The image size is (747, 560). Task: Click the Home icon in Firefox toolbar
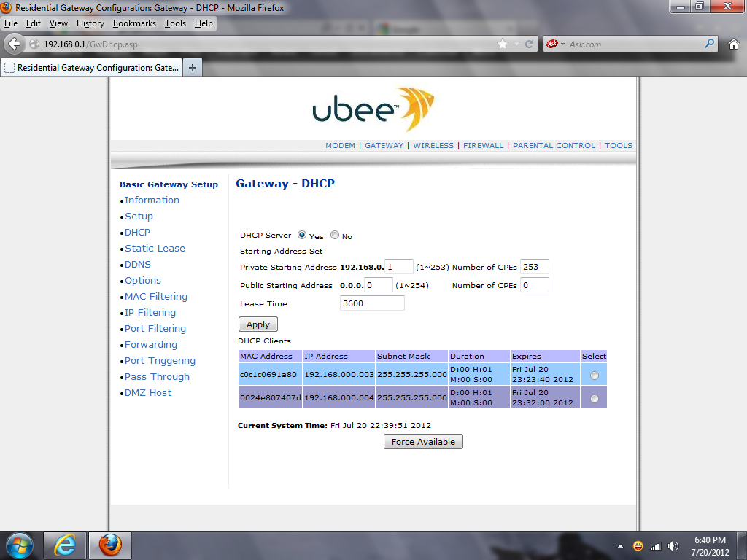(x=734, y=44)
